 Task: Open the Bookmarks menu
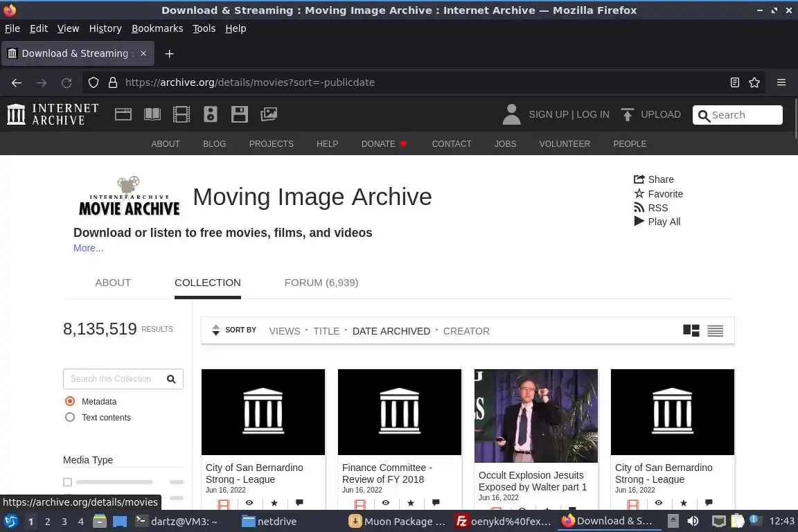point(157,28)
